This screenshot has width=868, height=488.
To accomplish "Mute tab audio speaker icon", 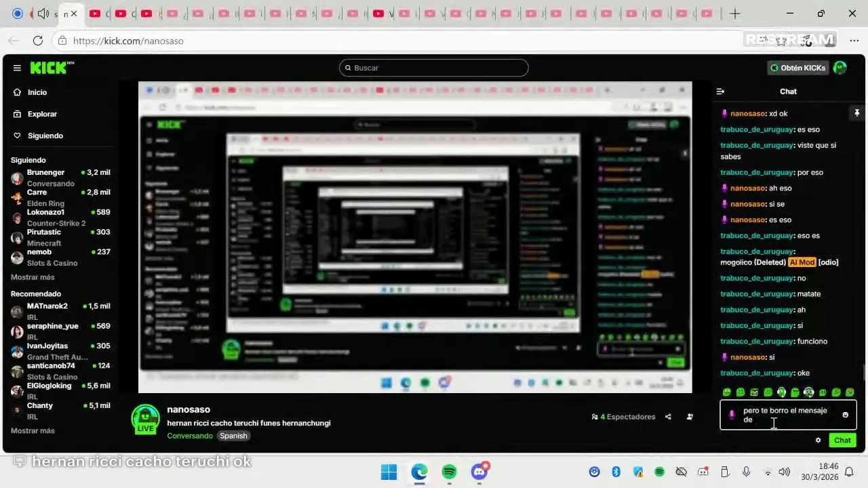I will (x=43, y=14).
